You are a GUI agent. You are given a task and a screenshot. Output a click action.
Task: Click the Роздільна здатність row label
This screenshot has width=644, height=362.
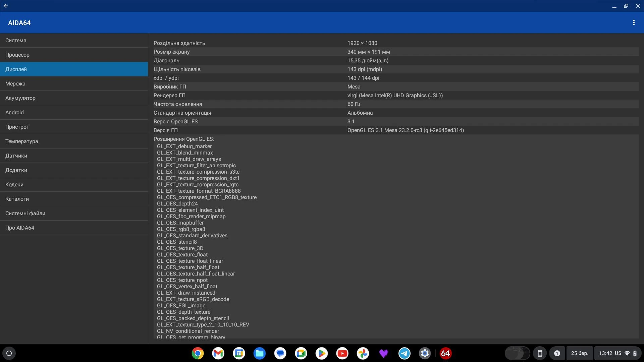pyautogui.click(x=179, y=43)
